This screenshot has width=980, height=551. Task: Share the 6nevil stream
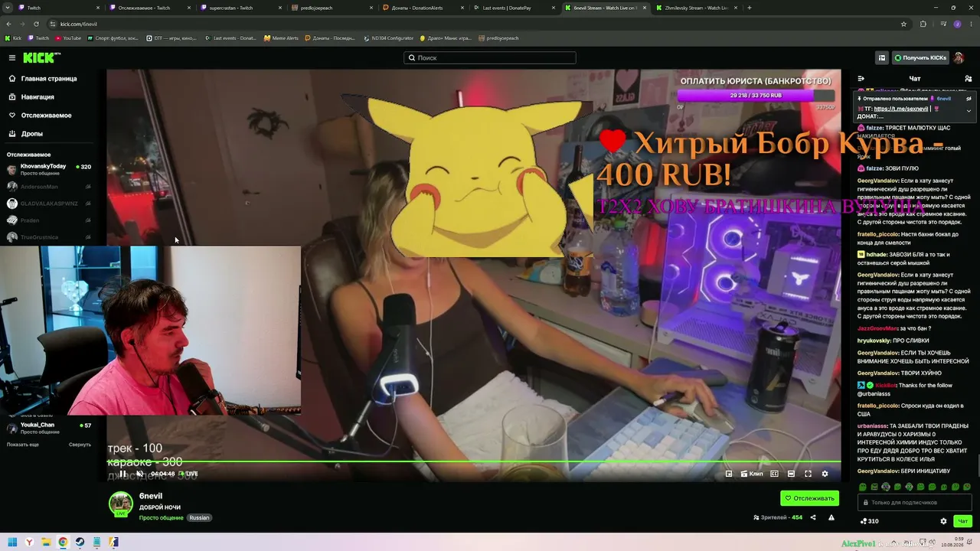[x=813, y=517]
